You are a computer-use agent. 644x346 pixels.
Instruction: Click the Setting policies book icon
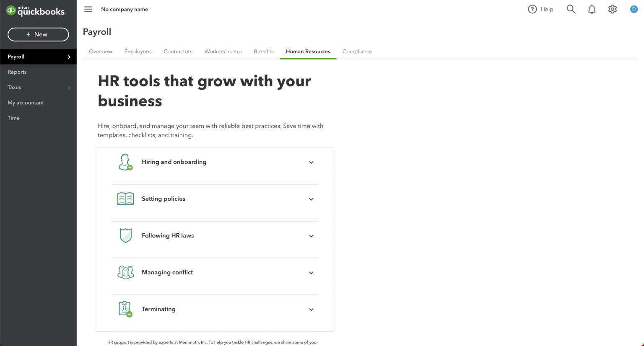click(x=125, y=199)
